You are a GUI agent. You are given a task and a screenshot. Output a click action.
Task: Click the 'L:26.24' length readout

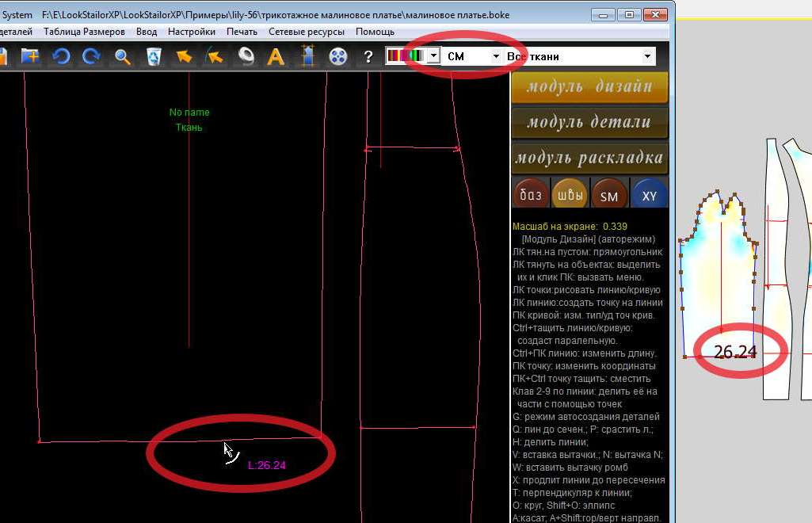pyautogui.click(x=267, y=465)
